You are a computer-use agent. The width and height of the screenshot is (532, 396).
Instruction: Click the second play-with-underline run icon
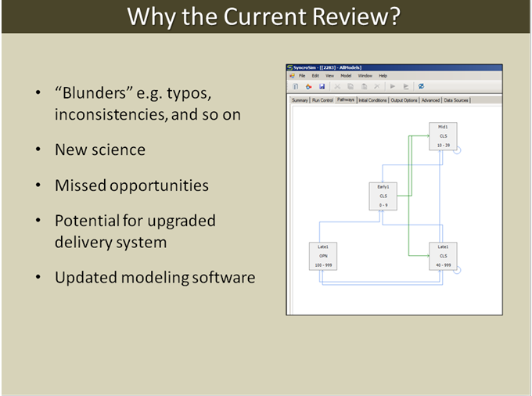tap(406, 87)
